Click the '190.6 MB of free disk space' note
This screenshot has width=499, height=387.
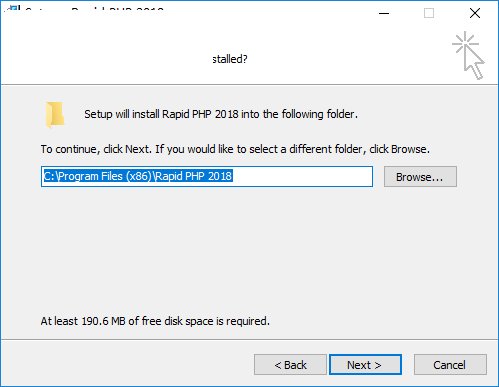tap(155, 321)
